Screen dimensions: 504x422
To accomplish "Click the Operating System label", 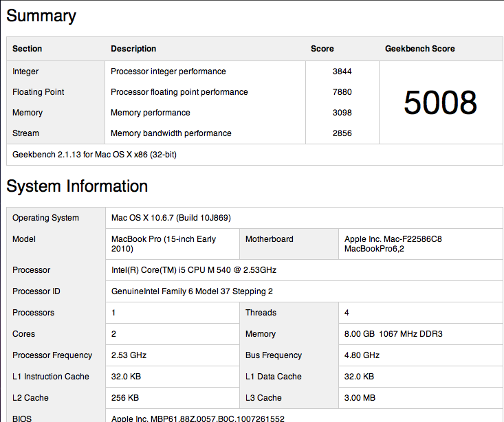I will 45,218.
